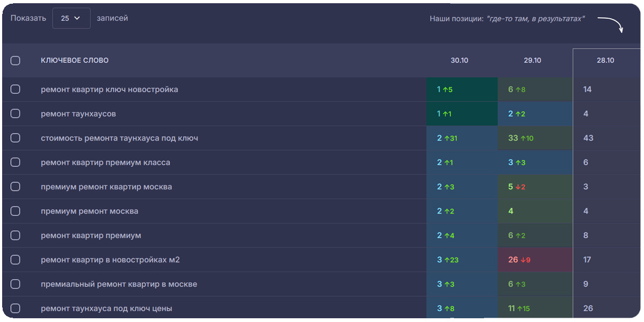644x322 pixels.
Task: Select keyword 'ремонт квартир ключ новостройка'
Action: click(x=109, y=90)
